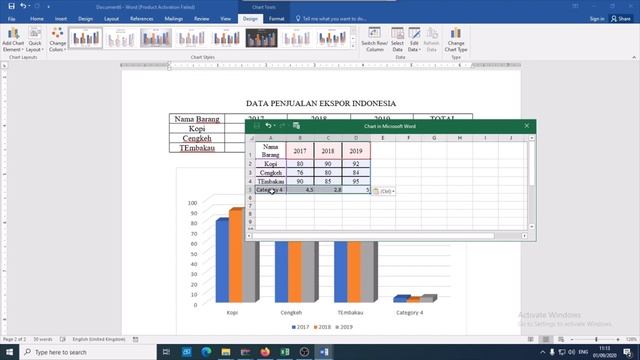Undo last action in Word title bar
The width and height of the screenshot is (640, 360).
[23, 6]
